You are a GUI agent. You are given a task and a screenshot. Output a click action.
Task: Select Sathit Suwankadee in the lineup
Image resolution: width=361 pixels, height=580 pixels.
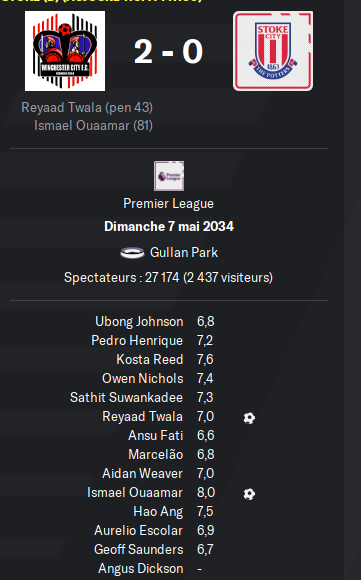[x=126, y=397]
